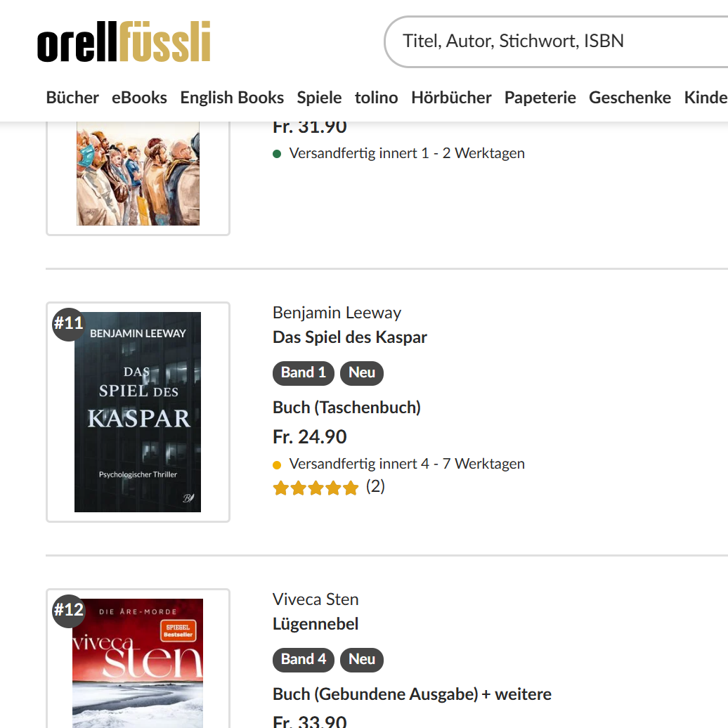Open the Lügennebel book title link
Screen dimensions: 728x728
point(316,624)
